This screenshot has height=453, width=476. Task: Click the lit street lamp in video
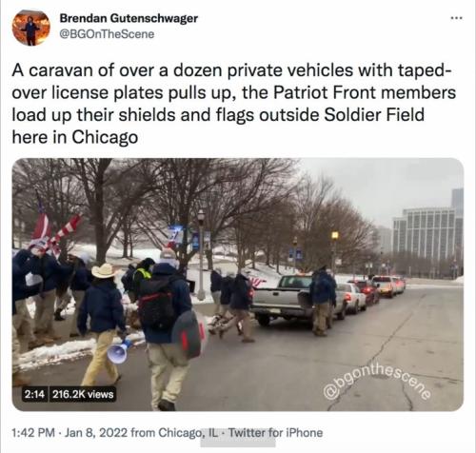[334, 235]
